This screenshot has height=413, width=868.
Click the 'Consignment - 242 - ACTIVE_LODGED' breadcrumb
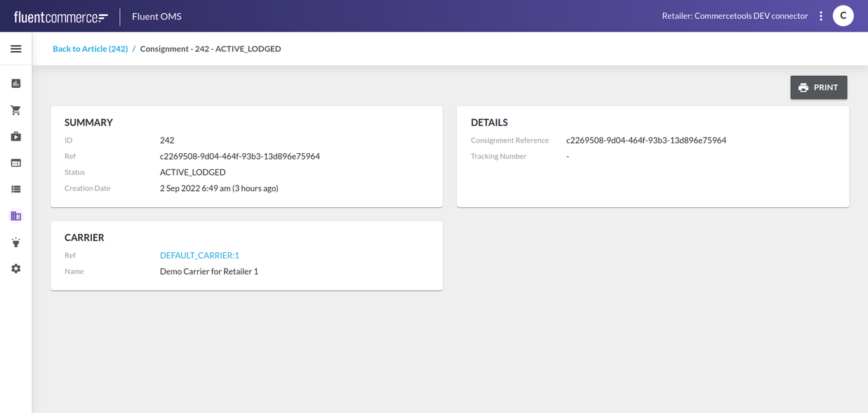211,49
